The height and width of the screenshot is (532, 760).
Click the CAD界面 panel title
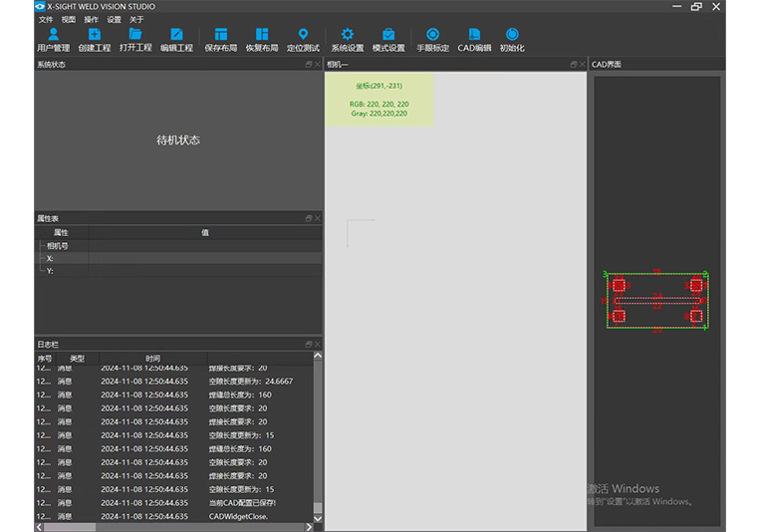[607, 65]
